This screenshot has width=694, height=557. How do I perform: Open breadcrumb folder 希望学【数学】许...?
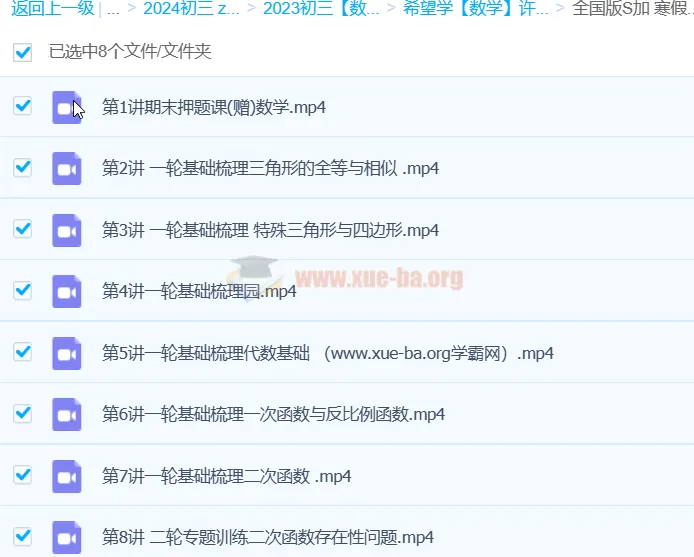point(476,8)
